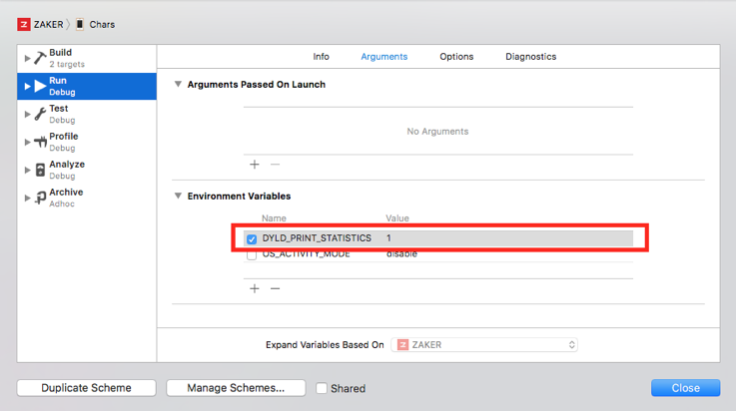This screenshot has height=411, width=736.
Task: Enable the OS_ACTIVITY_MODE variable checkbox
Action: pyautogui.click(x=252, y=255)
